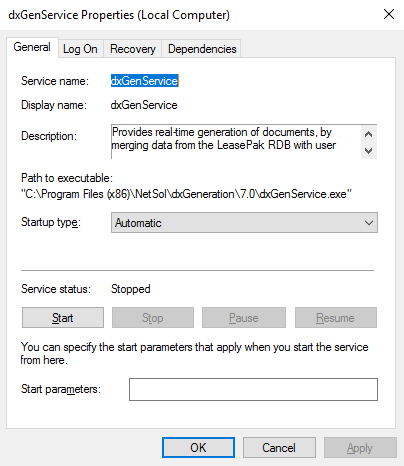Click the greyed-out Stop button
Image resolution: width=404 pixels, height=466 pixels.
click(x=153, y=318)
